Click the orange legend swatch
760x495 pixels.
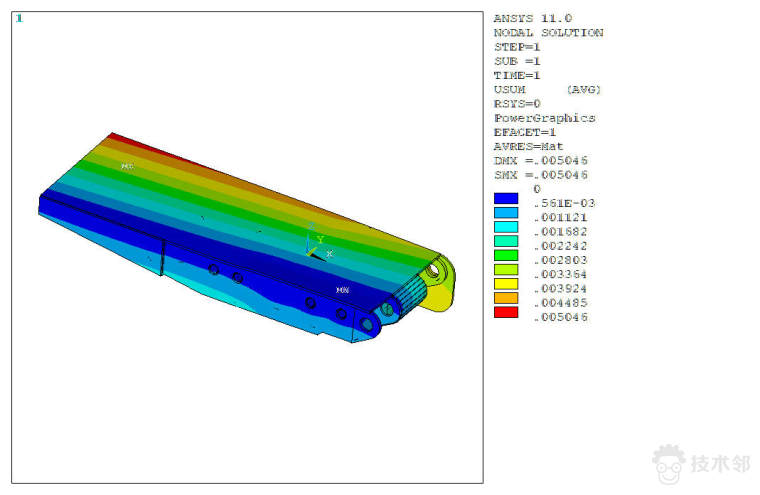click(506, 298)
